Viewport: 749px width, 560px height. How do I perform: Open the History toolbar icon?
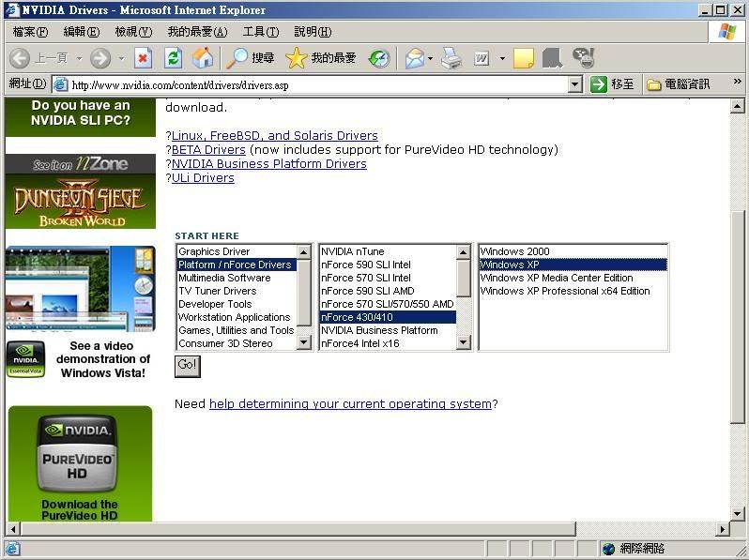point(379,58)
